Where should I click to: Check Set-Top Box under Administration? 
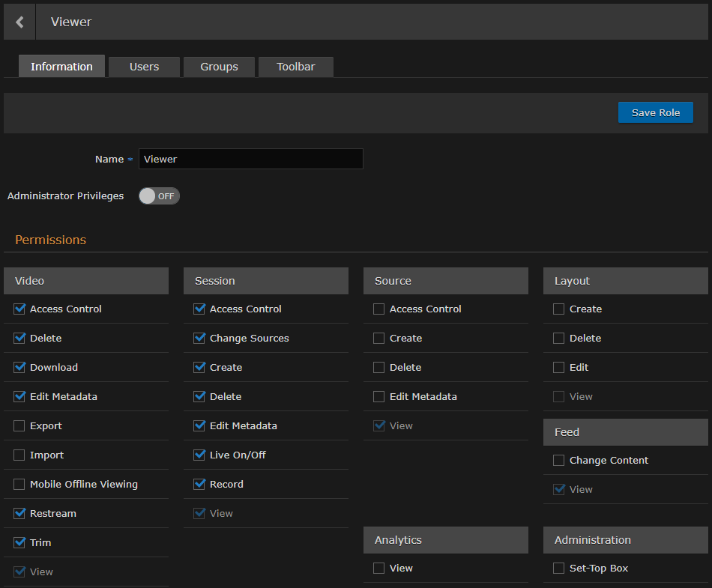tap(558, 568)
